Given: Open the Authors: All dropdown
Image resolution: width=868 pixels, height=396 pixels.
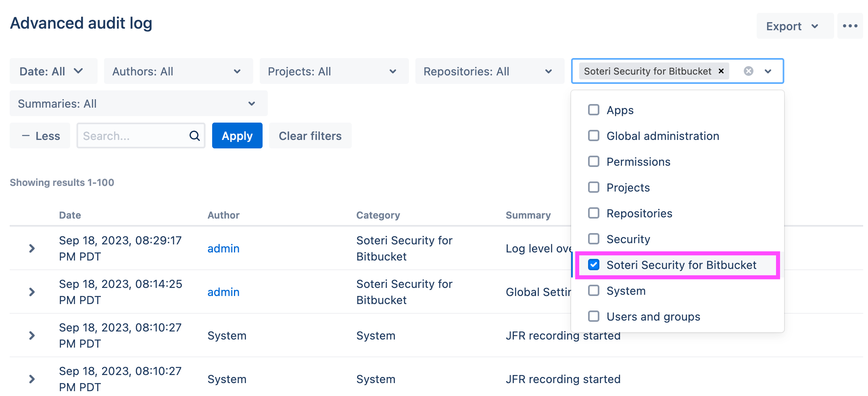Looking at the screenshot, I should pyautogui.click(x=178, y=71).
